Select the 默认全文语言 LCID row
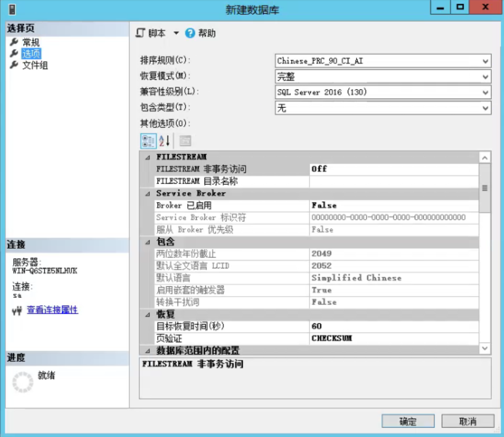This screenshot has width=504, height=437. click(317, 266)
